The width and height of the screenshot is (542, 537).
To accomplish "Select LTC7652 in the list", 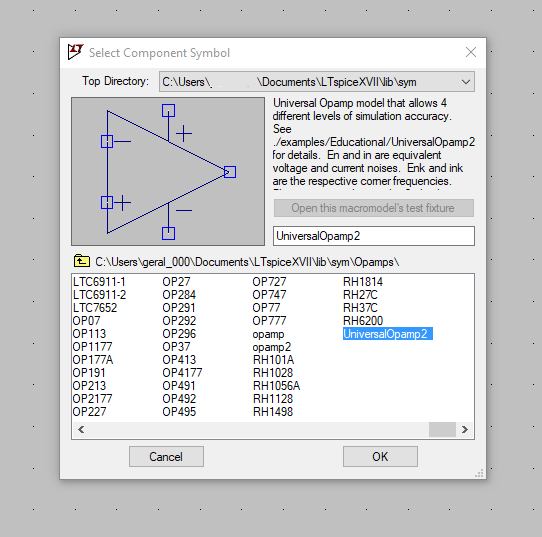I will pyautogui.click(x=95, y=308).
